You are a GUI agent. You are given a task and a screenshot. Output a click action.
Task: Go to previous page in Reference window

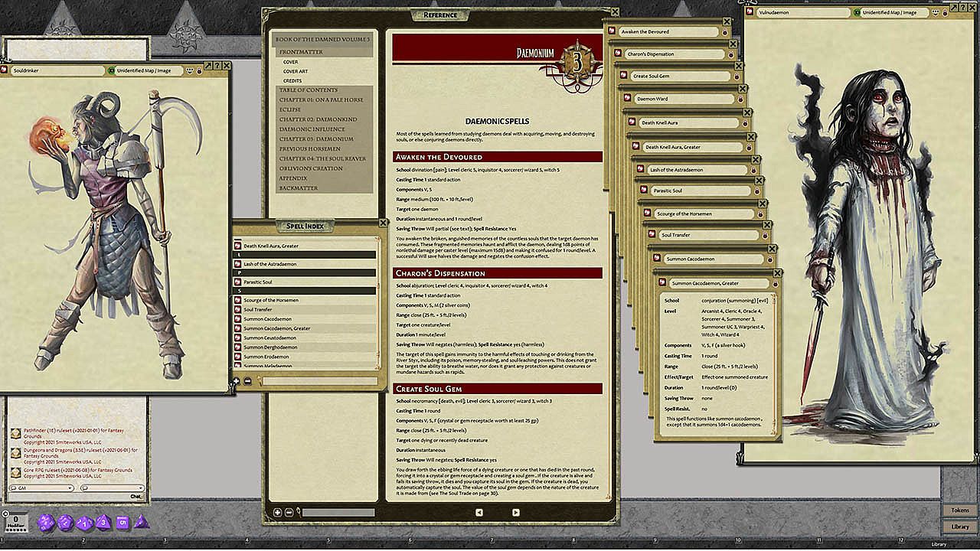pyautogui.click(x=479, y=512)
